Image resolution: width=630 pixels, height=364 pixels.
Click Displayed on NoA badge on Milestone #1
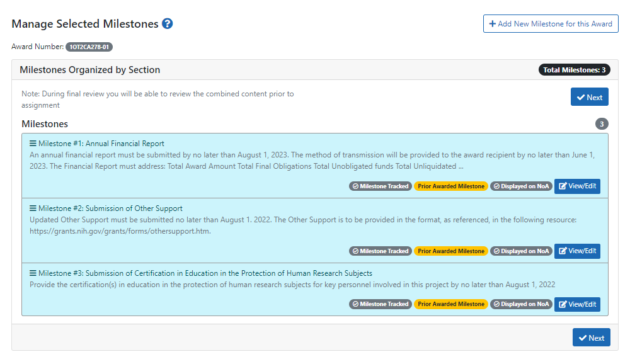521,186
